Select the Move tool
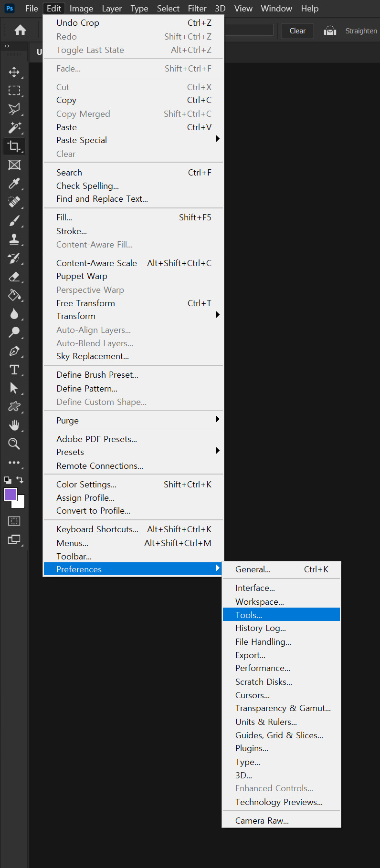Image resolution: width=380 pixels, height=868 pixels. click(x=14, y=72)
